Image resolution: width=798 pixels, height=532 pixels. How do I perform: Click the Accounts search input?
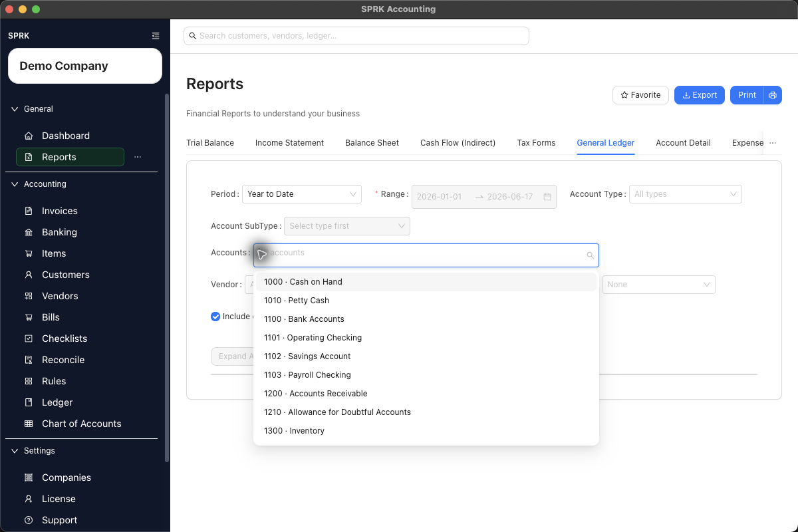(x=426, y=255)
